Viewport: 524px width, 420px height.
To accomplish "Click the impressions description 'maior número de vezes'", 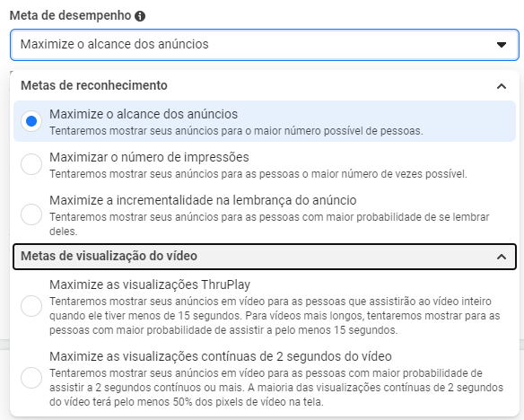I will pyautogui.click(x=258, y=174).
